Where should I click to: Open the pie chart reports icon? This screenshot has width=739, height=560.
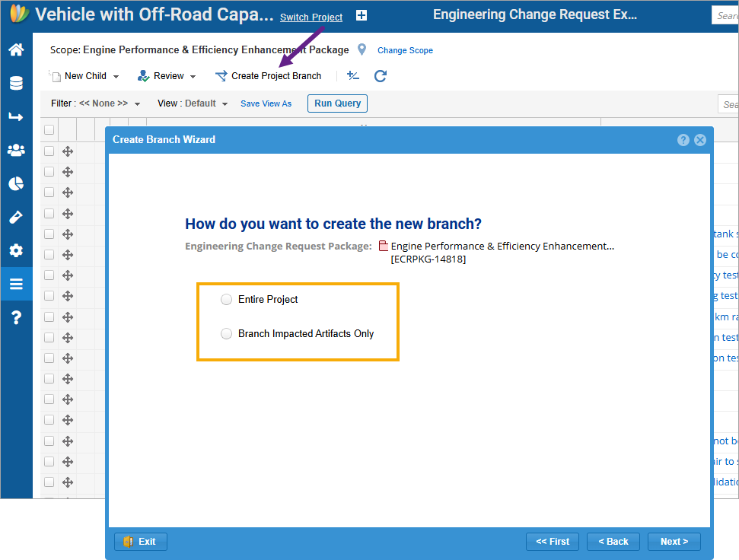tap(15, 183)
